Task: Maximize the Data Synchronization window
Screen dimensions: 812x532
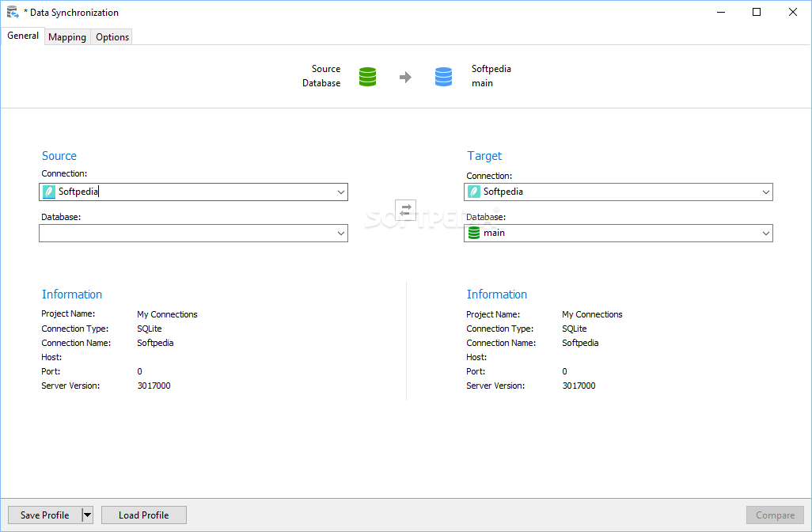Action: tap(757, 12)
